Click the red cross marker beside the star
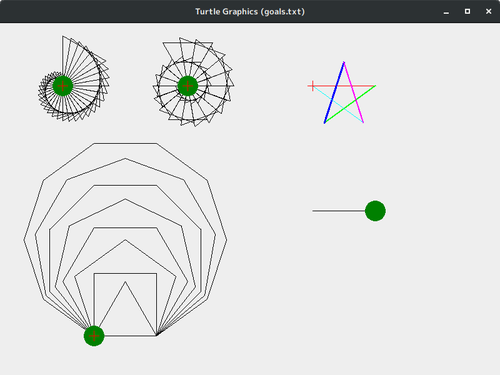The width and height of the screenshot is (500, 375). point(312,86)
